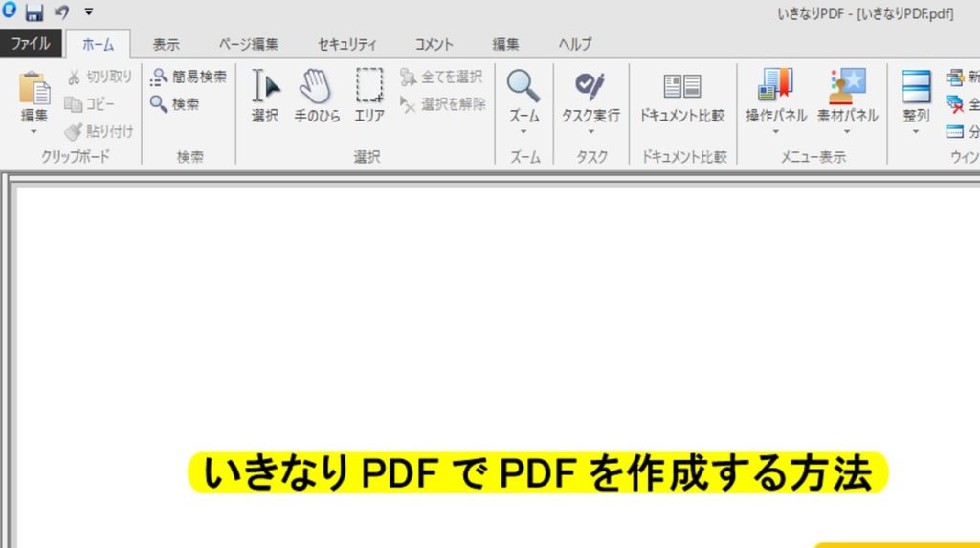
Task: Activate the 手のひら hand tool
Action: (x=317, y=96)
